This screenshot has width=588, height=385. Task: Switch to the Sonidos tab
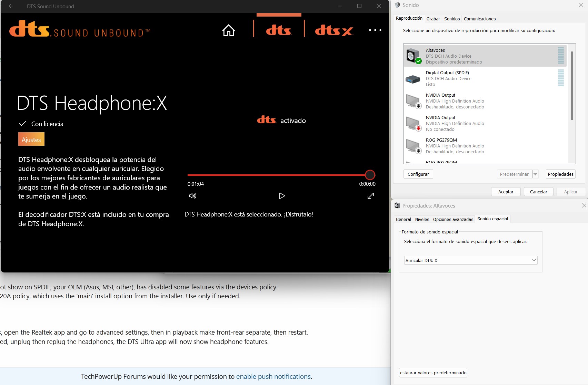452,19
